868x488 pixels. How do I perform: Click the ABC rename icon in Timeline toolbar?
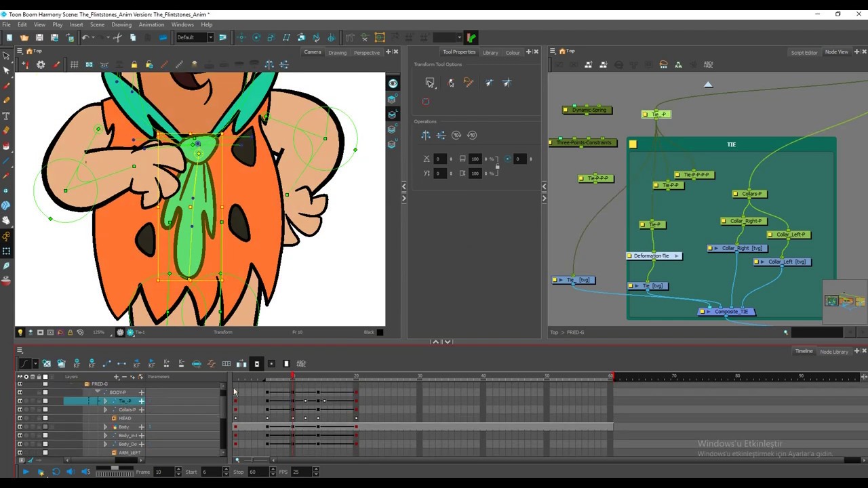point(301,364)
